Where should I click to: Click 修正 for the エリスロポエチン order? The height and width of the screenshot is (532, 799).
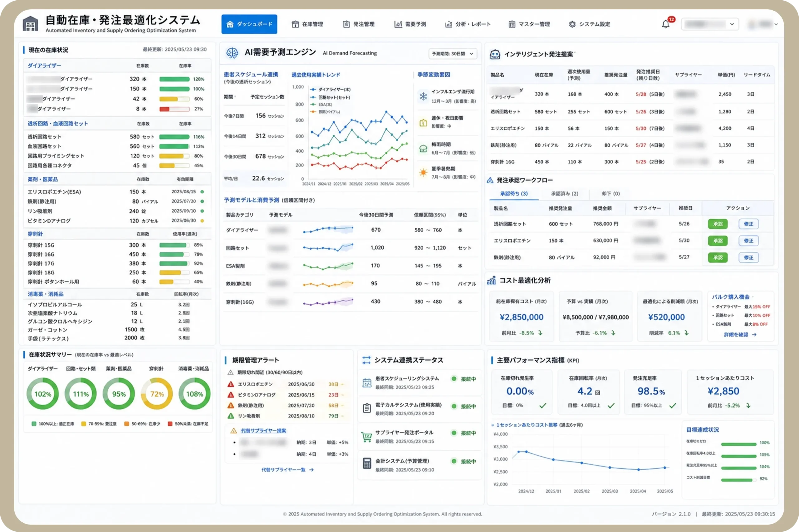tap(748, 241)
